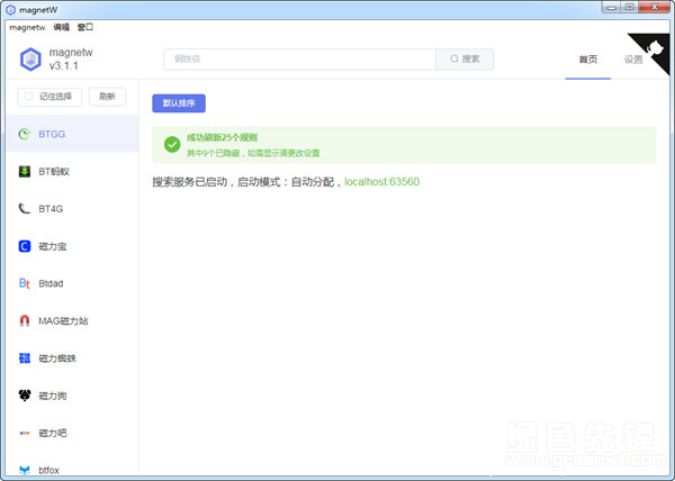This screenshot has width=675, height=481.
Task: Choose the 磁力蜘蛛 source icon
Action: [25, 358]
